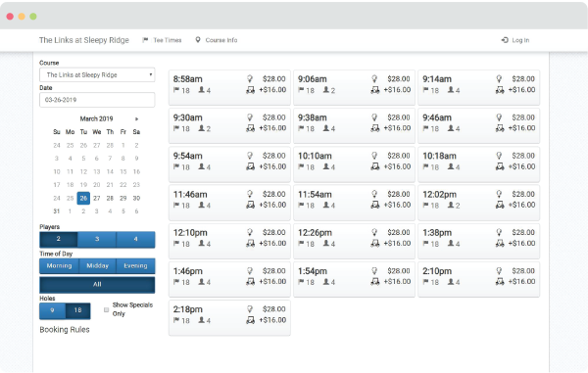Open Booking Rules
Screen dimensions: 588x373
click(x=65, y=330)
